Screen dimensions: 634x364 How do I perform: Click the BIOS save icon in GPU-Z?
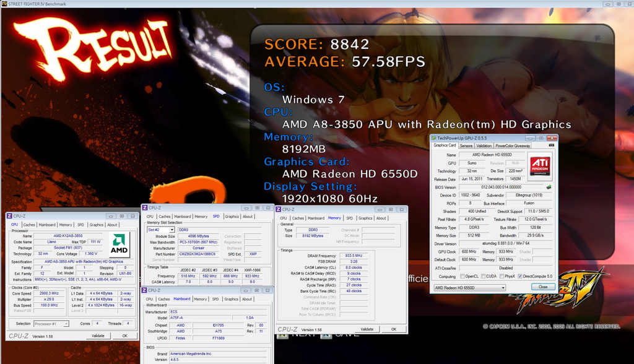pos(549,187)
